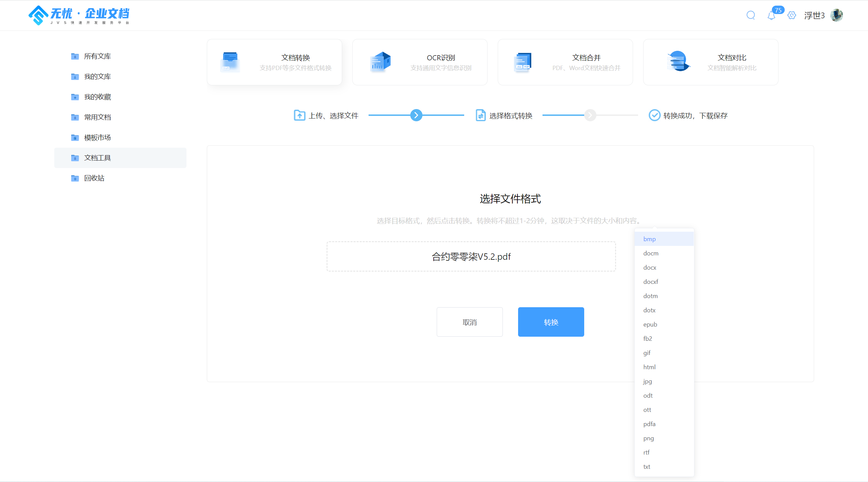Choose pdfa format option
The height and width of the screenshot is (482, 868).
[649, 424]
